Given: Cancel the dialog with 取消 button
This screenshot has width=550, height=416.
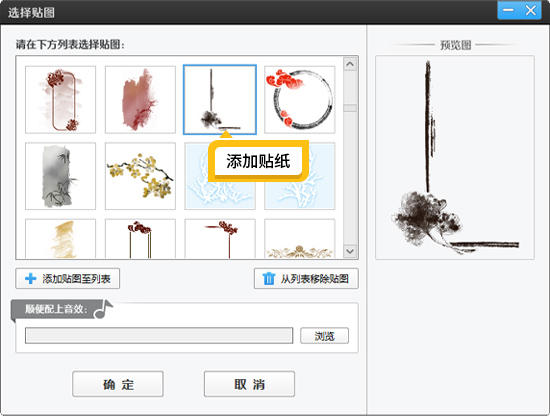Looking at the screenshot, I should pyautogui.click(x=249, y=384).
